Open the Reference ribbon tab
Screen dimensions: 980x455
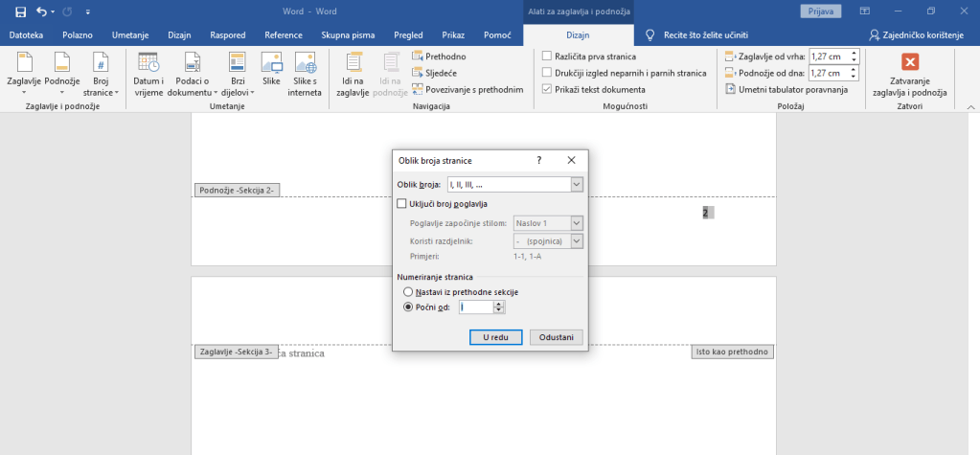pyautogui.click(x=284, y=34)
